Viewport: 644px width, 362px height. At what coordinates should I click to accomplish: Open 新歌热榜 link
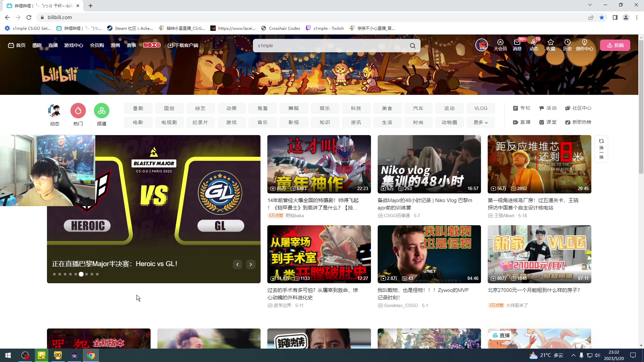[578, 122]
